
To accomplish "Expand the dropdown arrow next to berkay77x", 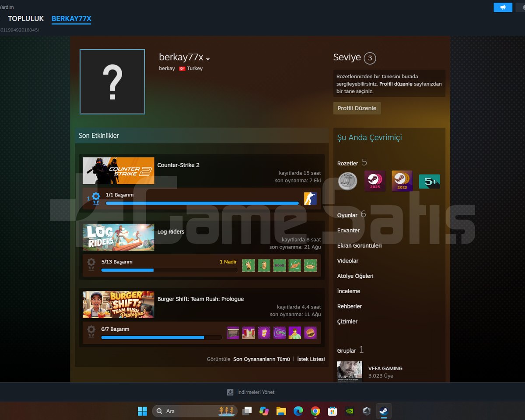I will 208,59.
